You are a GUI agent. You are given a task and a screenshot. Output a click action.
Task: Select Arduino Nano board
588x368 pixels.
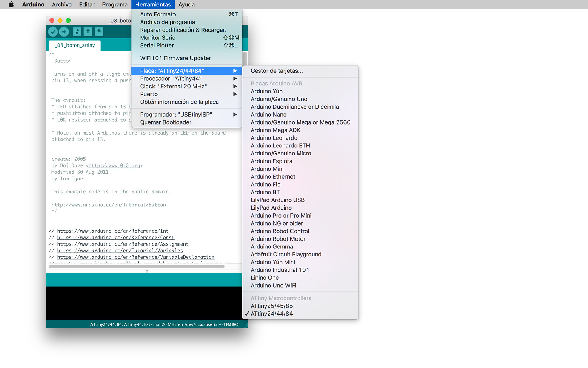(x=300, y=115)
